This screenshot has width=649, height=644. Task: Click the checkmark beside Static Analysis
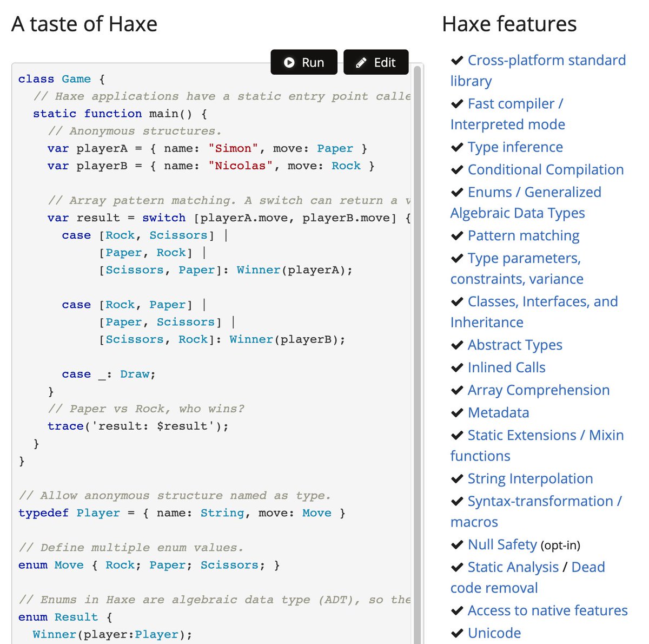(x=457, y=567)
